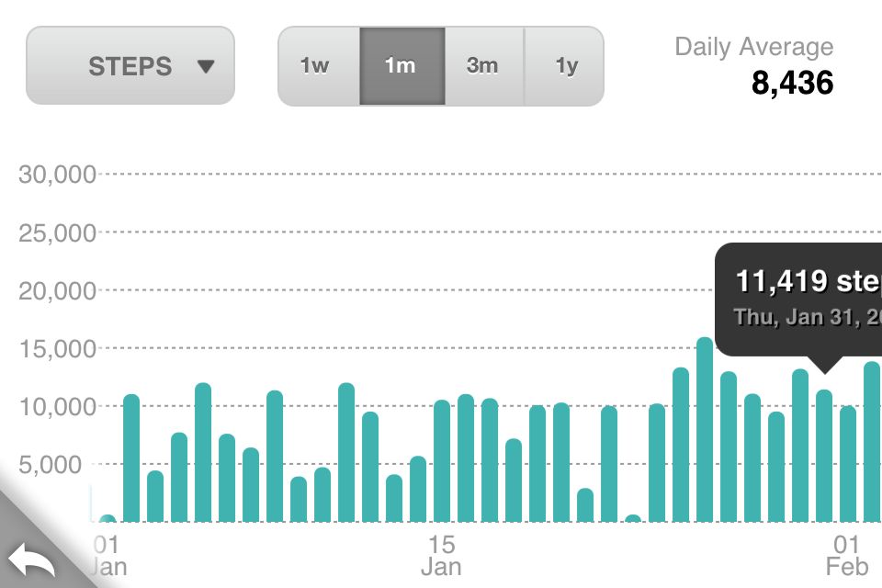Image resolution: width=882 pixels, height=588 pixels.
Task: Open the STEPS metric dropdown
Action: (130, 65)
